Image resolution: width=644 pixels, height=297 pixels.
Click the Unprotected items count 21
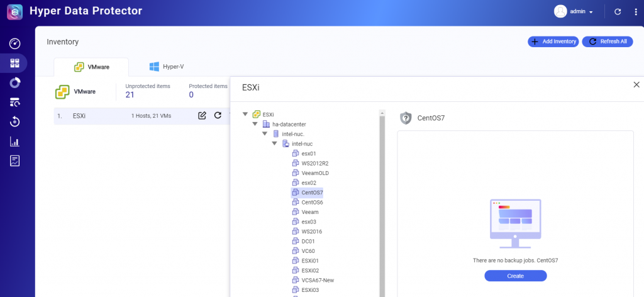pos(130,95)
